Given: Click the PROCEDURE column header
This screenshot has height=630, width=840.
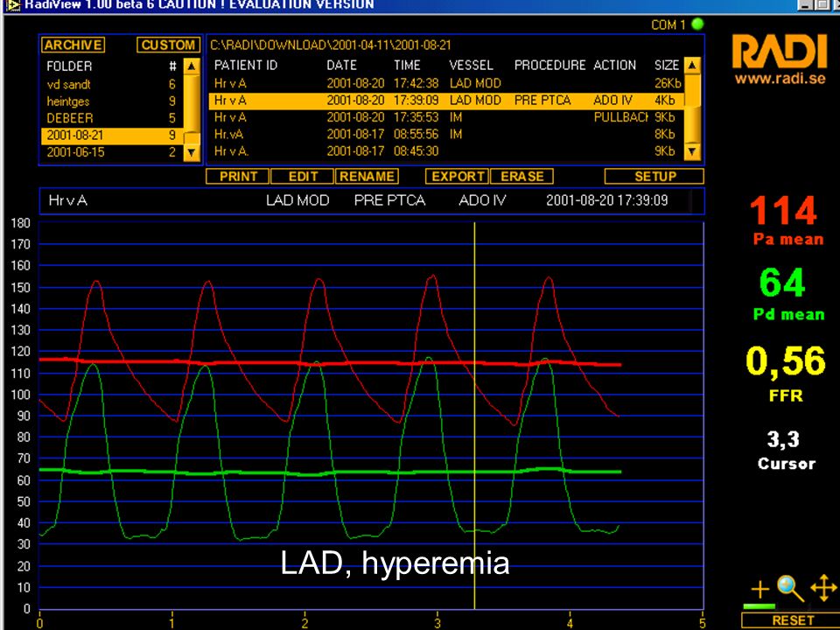Looking at the screenshot, I should pos(550,66).
